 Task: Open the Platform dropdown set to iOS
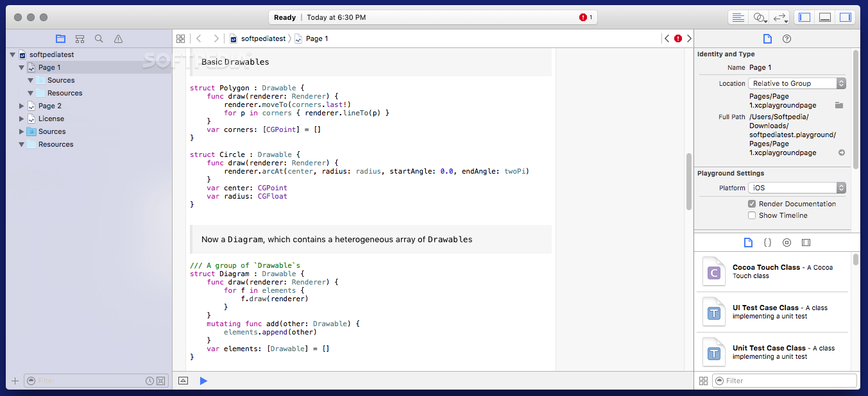click(797, 187)
